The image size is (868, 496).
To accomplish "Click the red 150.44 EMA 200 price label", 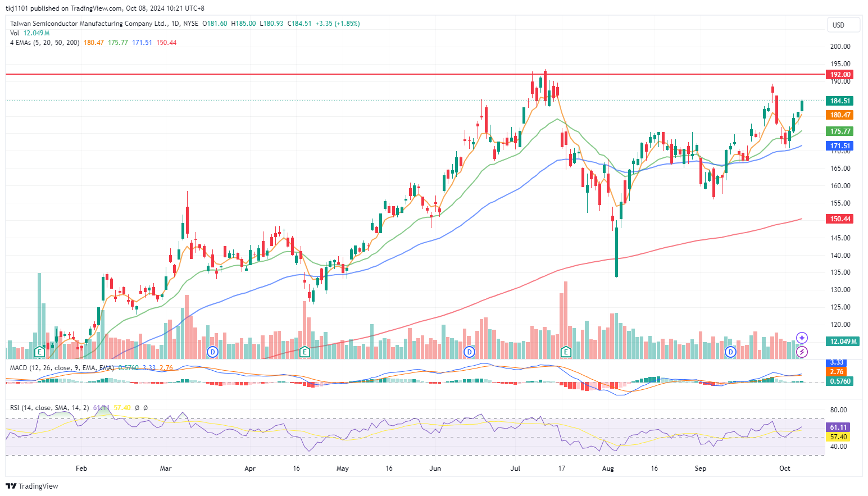I will [x=840, y=219].
